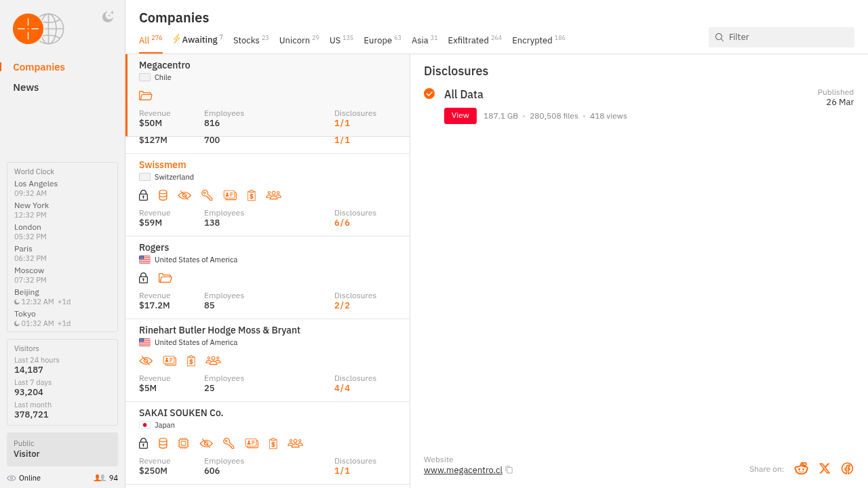868x488 pixels.
Task: Click the lock icon in Swissmem row
Action: (x=143, y=195)
